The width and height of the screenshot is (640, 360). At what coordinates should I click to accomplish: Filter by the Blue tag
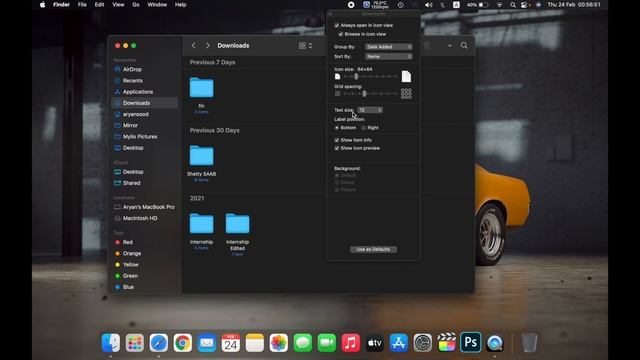pyautogui.click(x=128, y=287)
